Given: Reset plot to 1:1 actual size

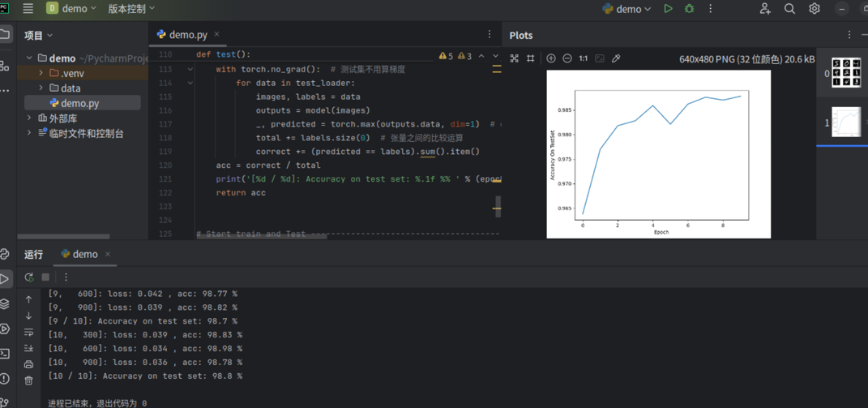Looking at the screenshot, I should 583,58.
